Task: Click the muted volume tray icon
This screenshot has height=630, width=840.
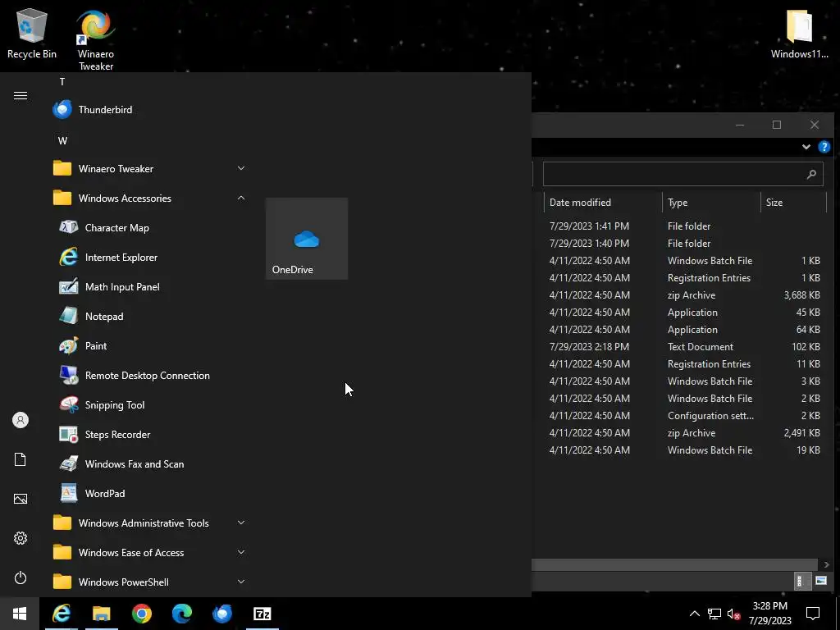Action: pos(734,614)
